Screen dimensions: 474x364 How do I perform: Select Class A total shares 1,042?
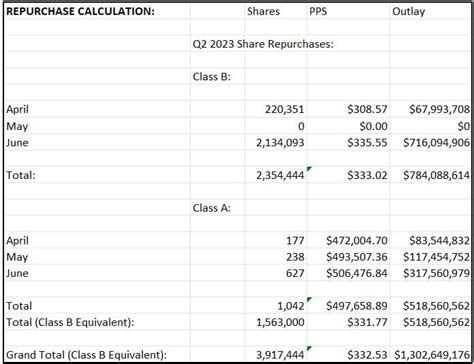coord(291,306)
